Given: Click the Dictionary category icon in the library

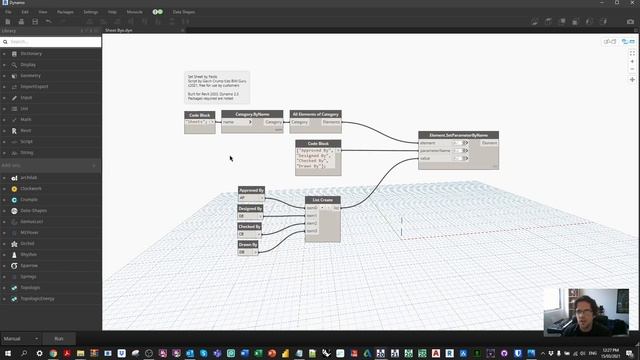Looking at the screenshot, I should 14,54.
